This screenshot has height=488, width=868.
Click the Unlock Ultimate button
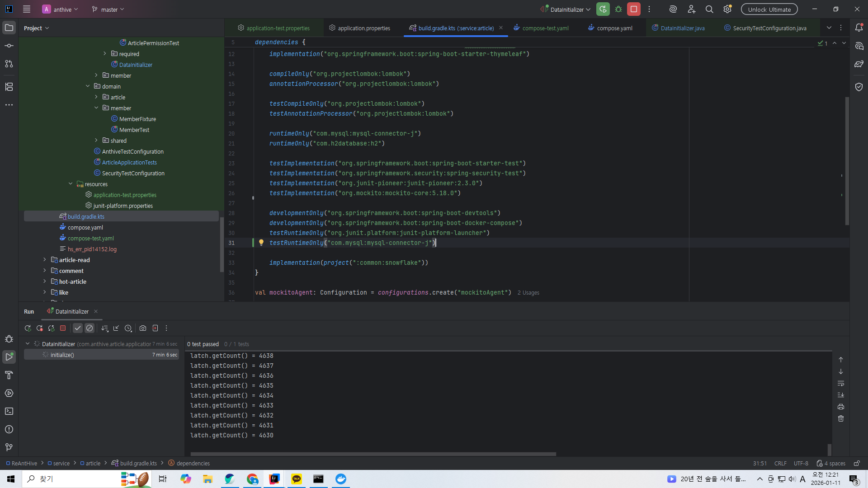(769, 9)
